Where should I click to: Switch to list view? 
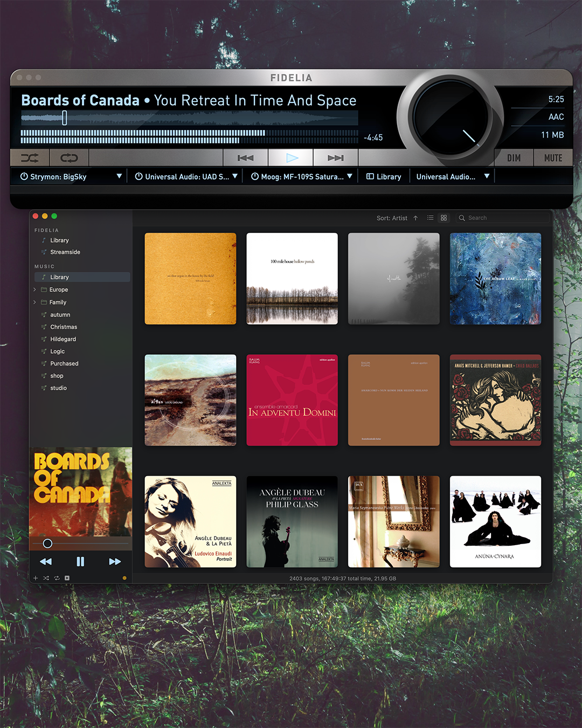430,218
